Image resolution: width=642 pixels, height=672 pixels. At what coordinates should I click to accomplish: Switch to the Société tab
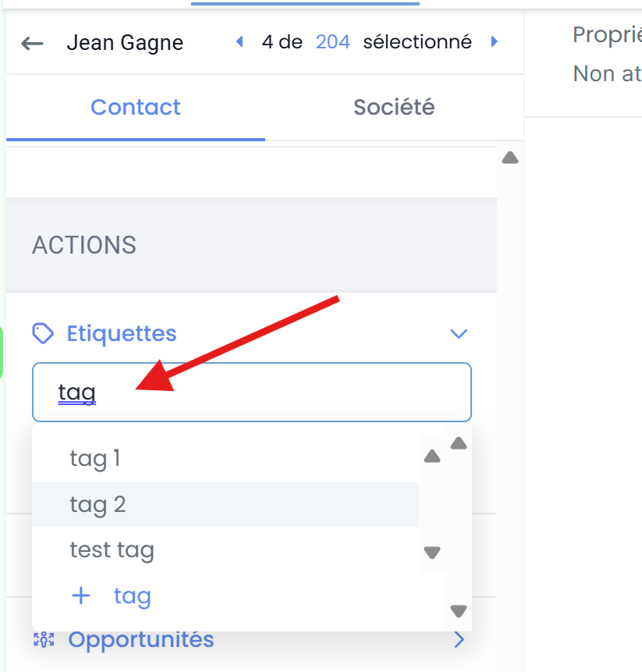(x=394, y=107)
